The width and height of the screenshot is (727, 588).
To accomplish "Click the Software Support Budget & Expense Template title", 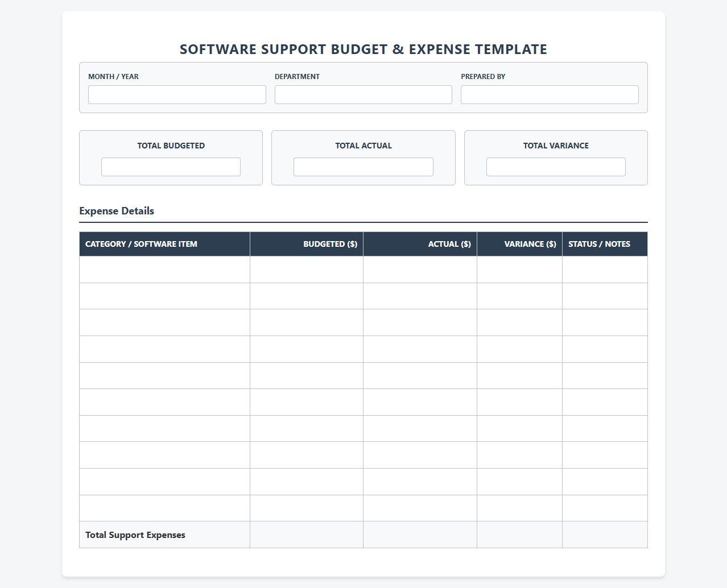I will pos(363,49).
